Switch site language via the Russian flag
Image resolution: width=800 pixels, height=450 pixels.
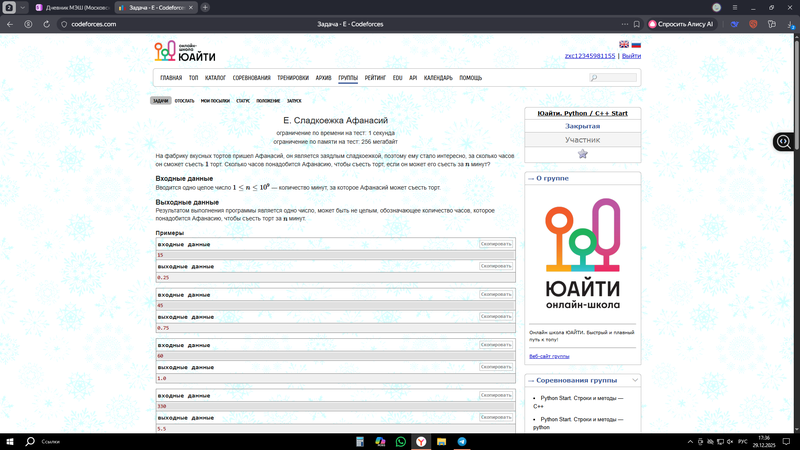[x=636, y=45]
